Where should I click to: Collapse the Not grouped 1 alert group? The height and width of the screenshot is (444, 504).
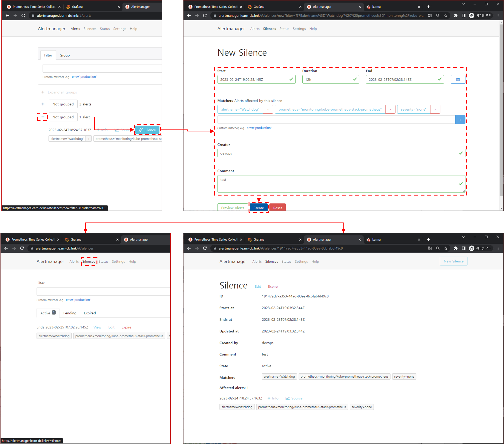click(43, 117)
